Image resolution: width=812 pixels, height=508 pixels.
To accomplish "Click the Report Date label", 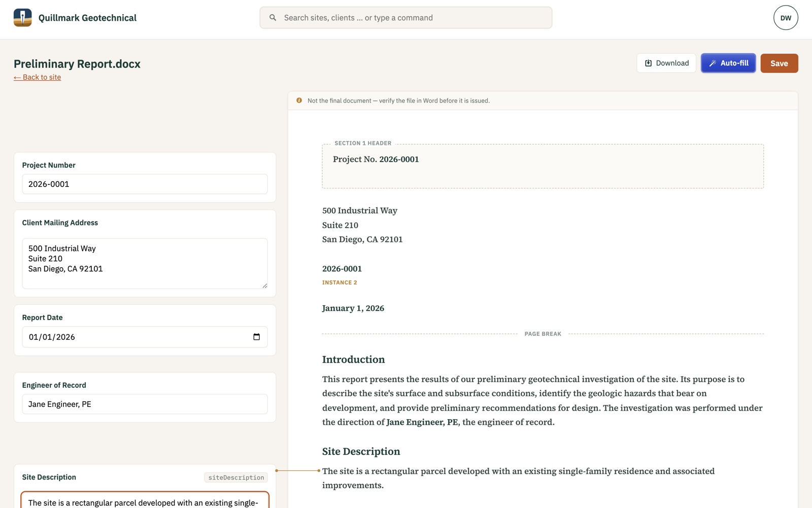I will click(43, 317).
